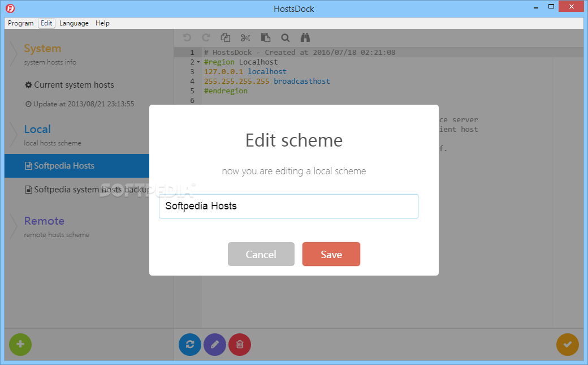Viewport: 588px width, 365px height.
Task: Click the scheme name input field
Action: (x=288, y=206)
